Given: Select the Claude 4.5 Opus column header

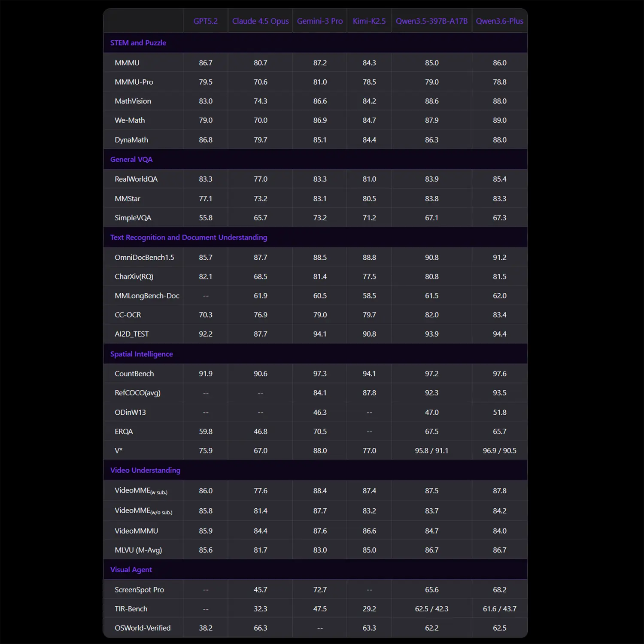Looking at the screenshot, I should click(x=260, y=21).
